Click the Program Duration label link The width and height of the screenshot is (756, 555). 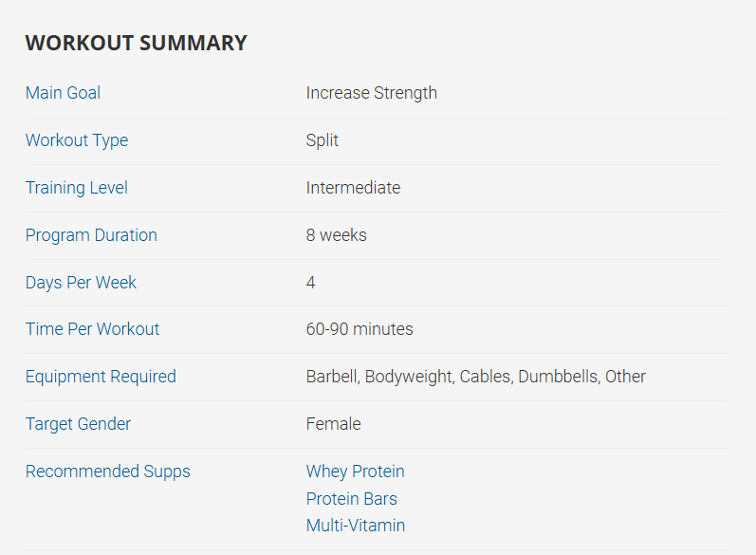pyautogui.click(x=91, y=235)
